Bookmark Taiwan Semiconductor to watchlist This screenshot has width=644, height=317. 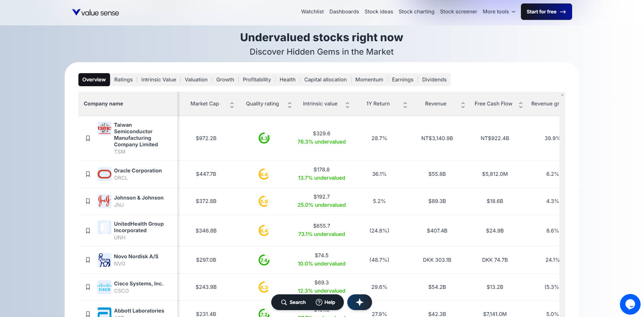pyautogui.click(x=88, y=138)
